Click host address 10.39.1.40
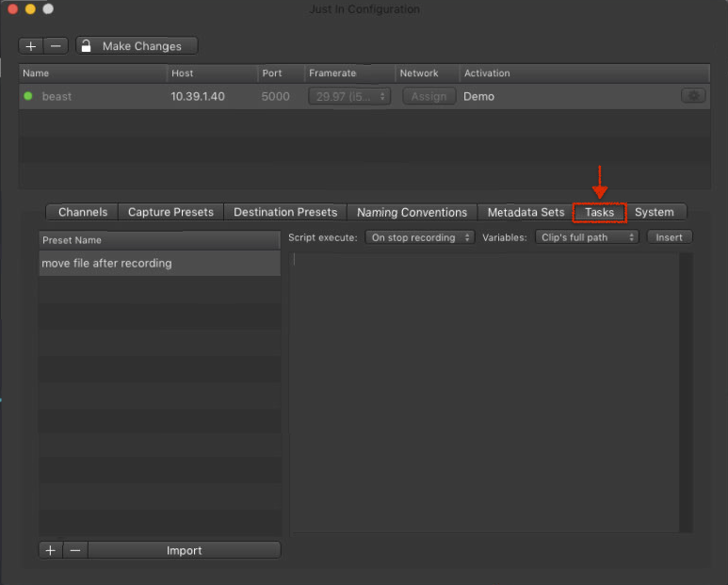Screen dimensions: 728x585 click(198, 97)
